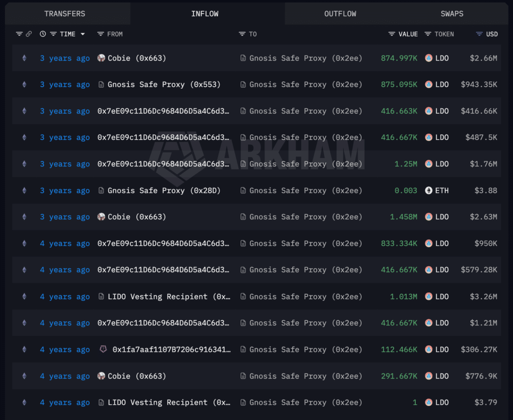Open sender address in $487.5K row
Screen dimensions: 513x420
(163, 137)
